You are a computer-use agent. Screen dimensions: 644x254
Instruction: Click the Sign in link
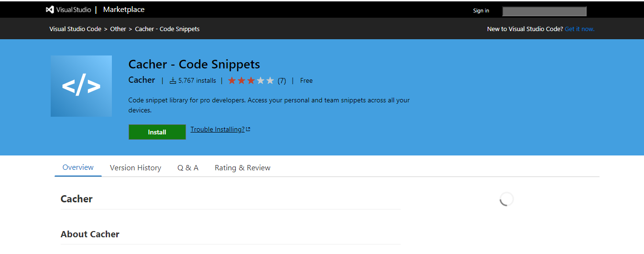pyautogui.click(x=481, y=11)
